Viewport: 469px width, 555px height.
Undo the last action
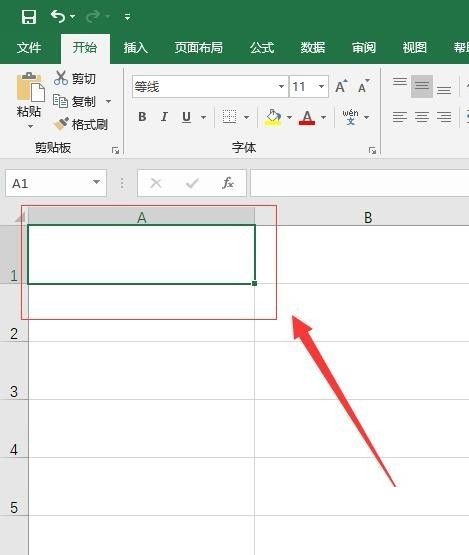(x=58, y=16)
